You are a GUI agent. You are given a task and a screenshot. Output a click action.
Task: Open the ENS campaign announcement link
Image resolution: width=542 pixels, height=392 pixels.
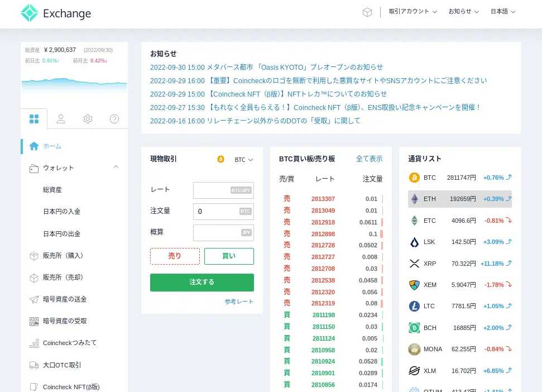tap(315, 108)
